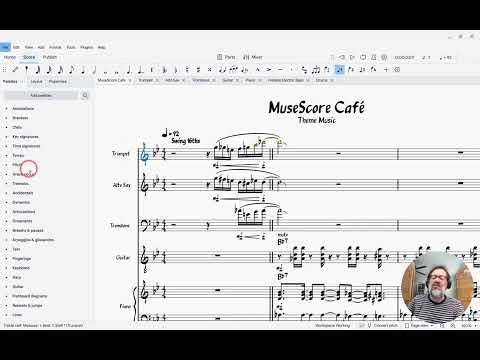Add a tie to selected note
The width and height of the screenshot is (480, 360).
tap(222, 70)
